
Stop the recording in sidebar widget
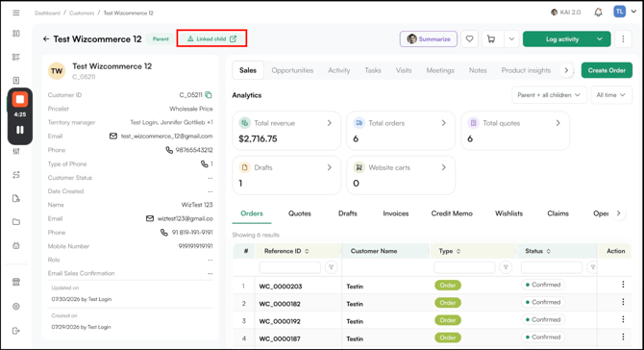click(x=20, y=99)
